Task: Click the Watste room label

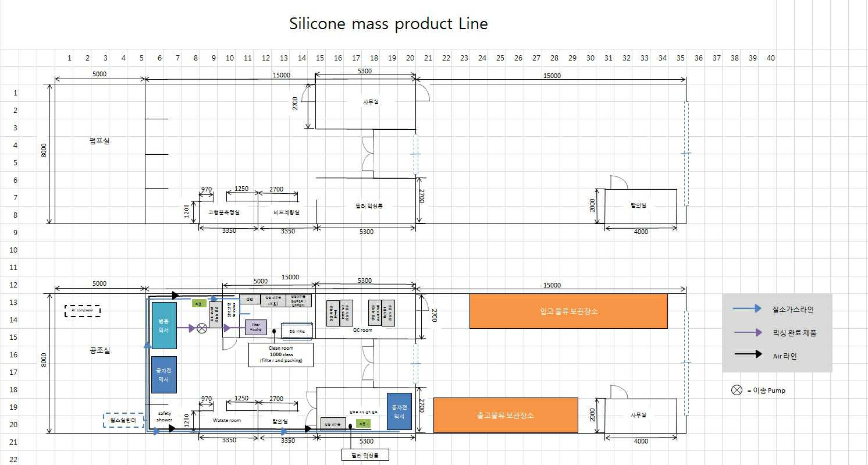Action: [226, 420]
